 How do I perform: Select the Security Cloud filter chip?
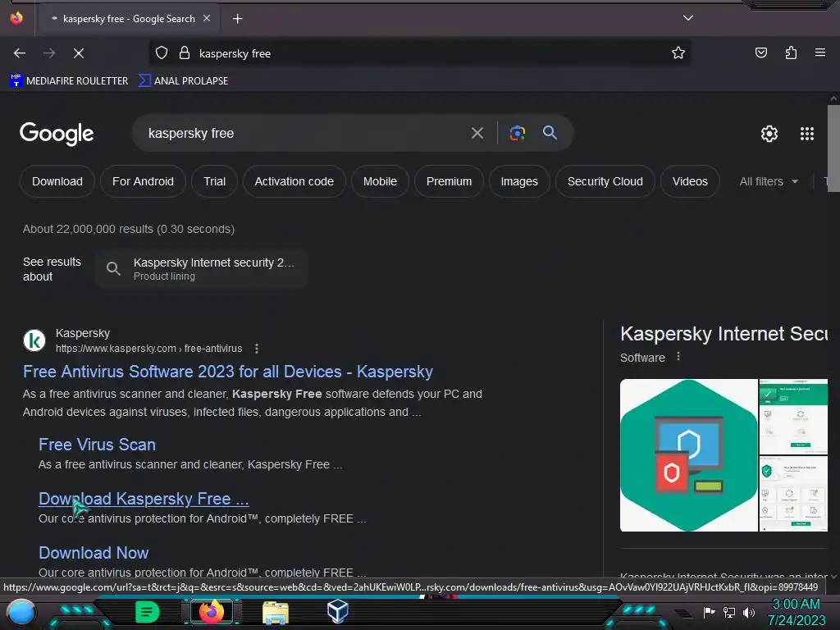(x=605, y=181)
